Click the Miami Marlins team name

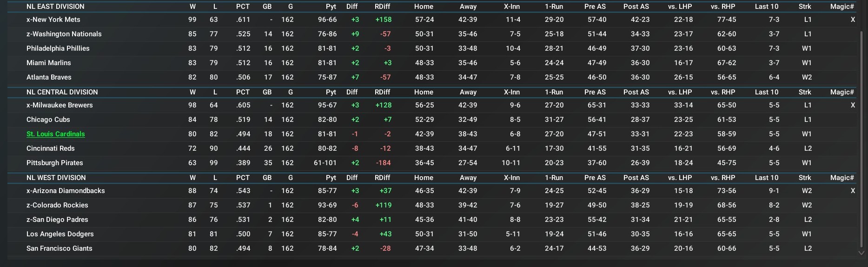coord(48,63)
